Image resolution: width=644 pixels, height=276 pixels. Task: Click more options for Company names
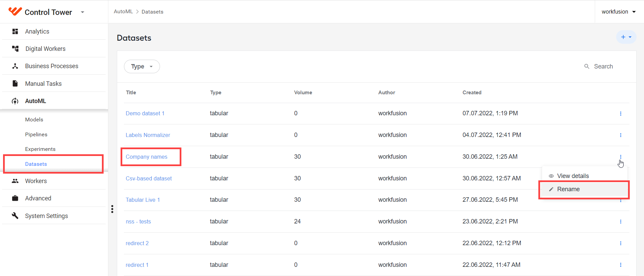621,157
